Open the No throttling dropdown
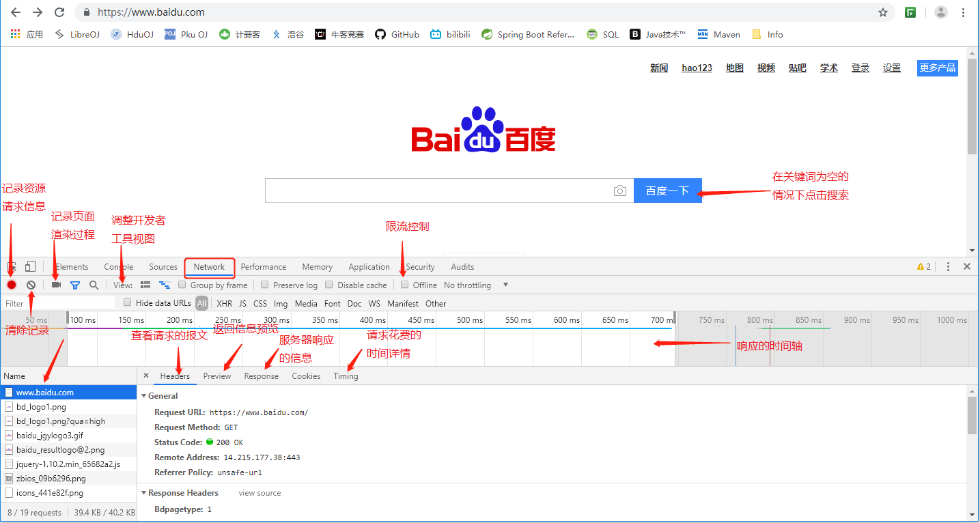The width and height of the screenshot is (980, 523). (x=476, y=285)
